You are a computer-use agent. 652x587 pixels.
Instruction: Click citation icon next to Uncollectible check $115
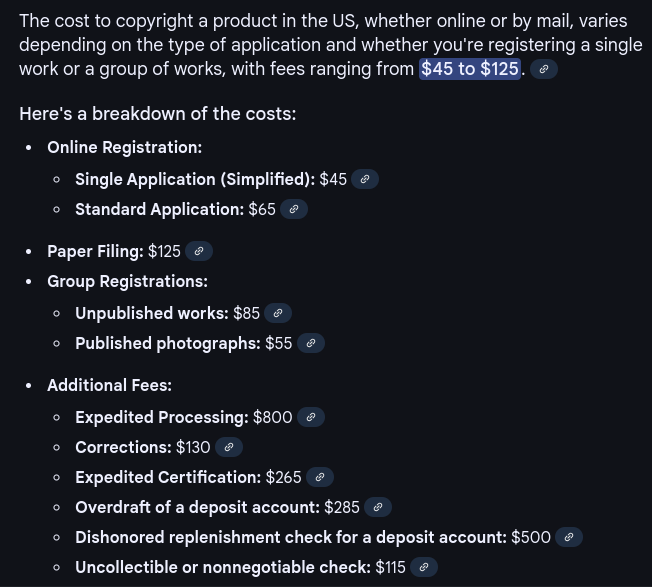pyautogui.click(x=424, y=567)
